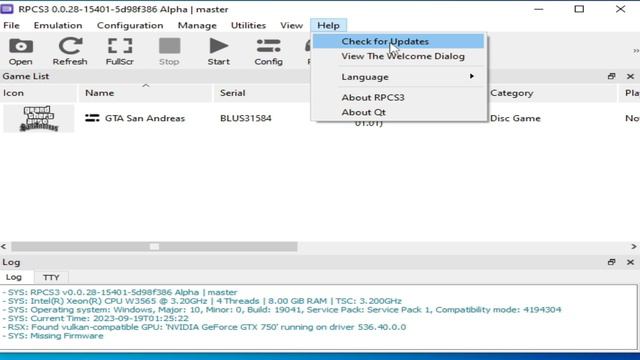Open the View menu
The width and height of the screenshot is (640, 360).
291,25
